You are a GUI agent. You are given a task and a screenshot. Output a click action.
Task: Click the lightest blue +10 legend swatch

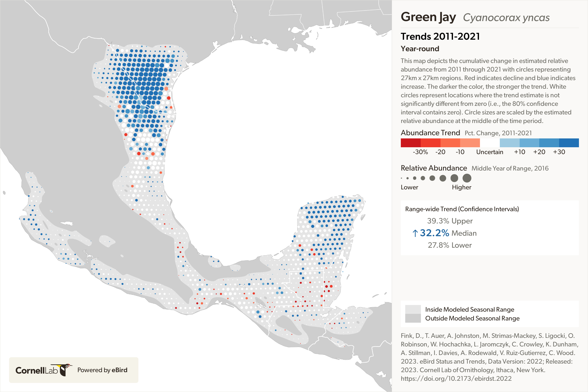509,143
